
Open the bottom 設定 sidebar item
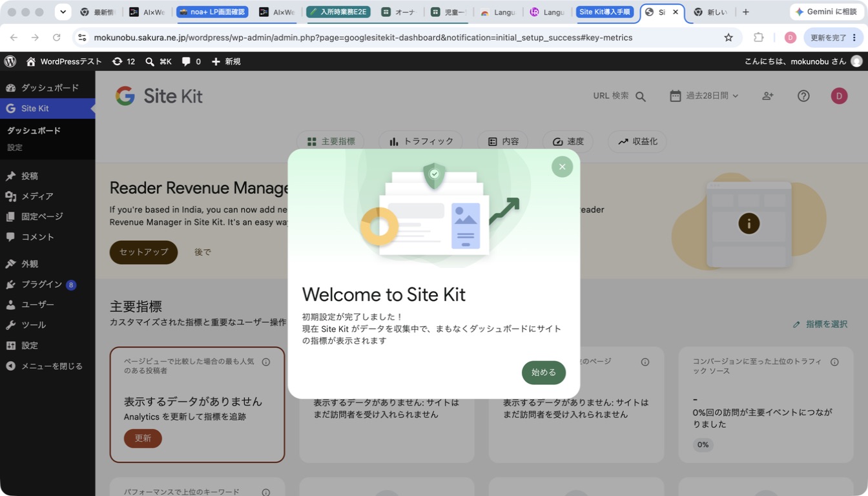click(x=47, y=346)
